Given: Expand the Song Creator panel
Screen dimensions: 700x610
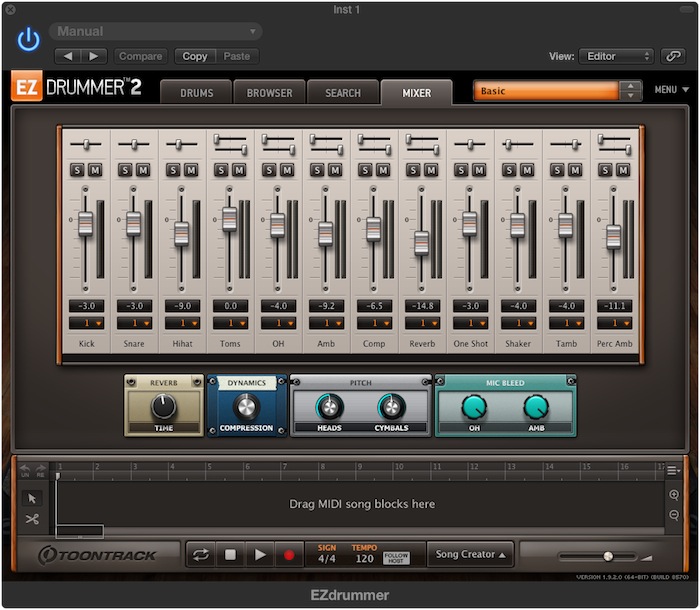Looking at the screenshot, I should 471,554.
